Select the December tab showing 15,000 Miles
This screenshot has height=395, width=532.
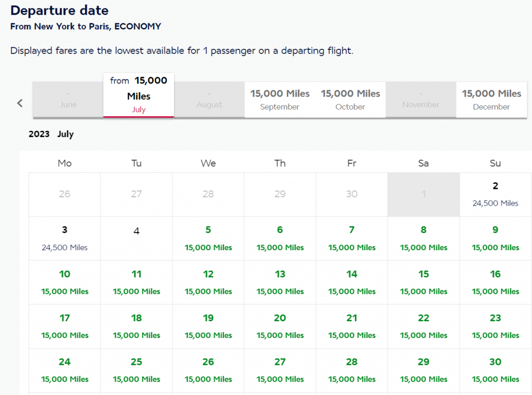tap(491, 100)
